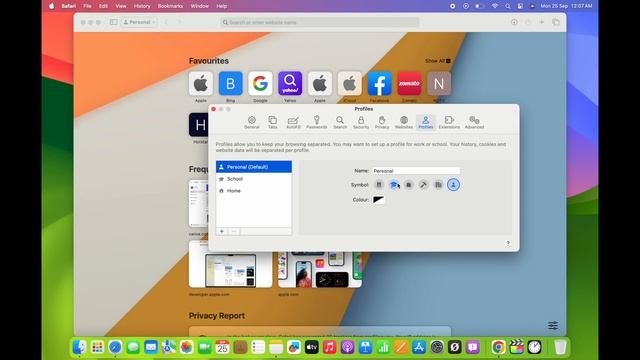Open the Bing favourite
The image size is (640, 360).
click(230, 83)
